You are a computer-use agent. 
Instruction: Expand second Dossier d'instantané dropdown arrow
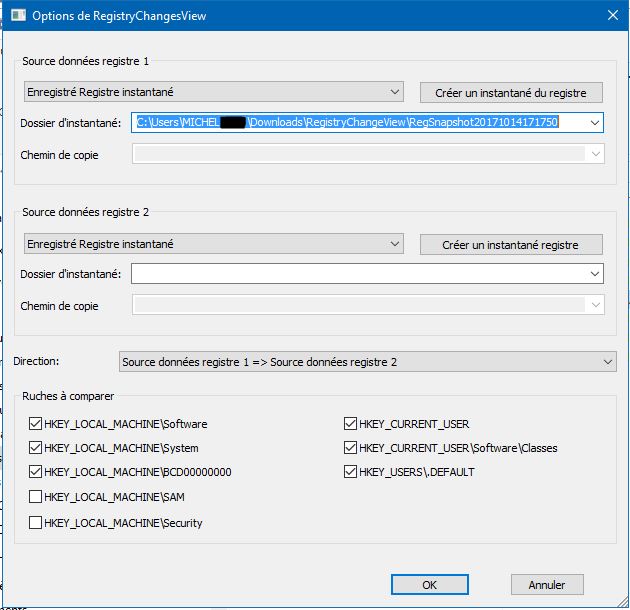click(595, 274)
